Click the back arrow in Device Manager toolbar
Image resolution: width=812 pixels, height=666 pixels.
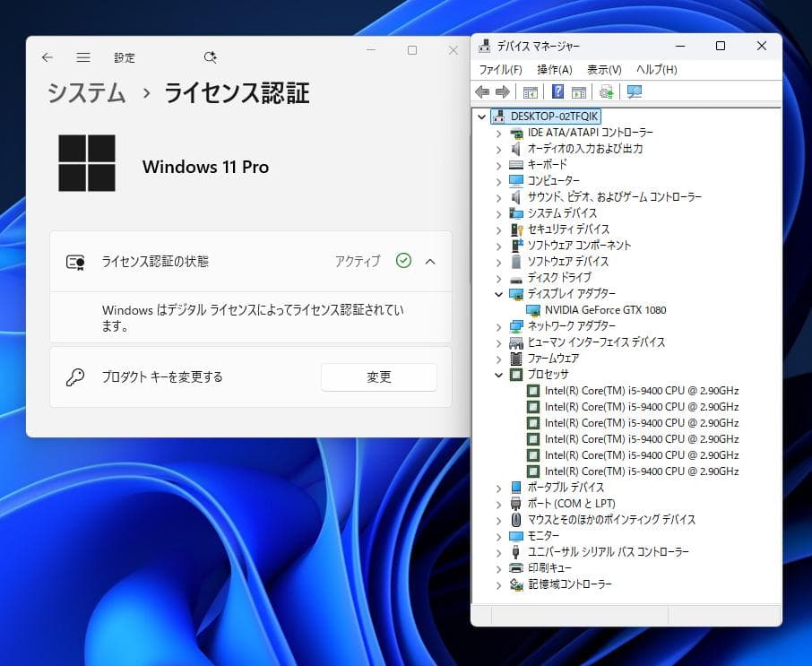[481, 91]
